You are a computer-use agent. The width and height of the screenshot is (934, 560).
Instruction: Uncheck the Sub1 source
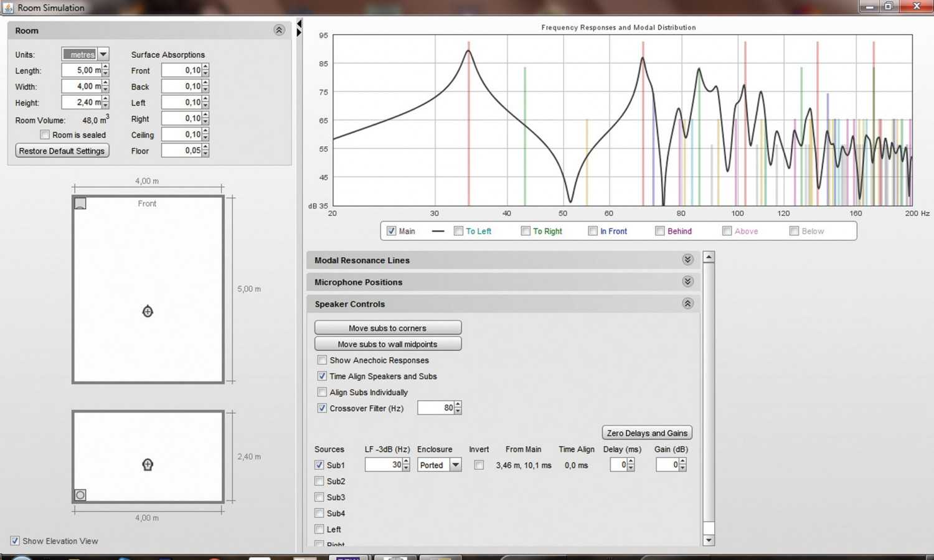pyautogui.click(x=319, y=465)
